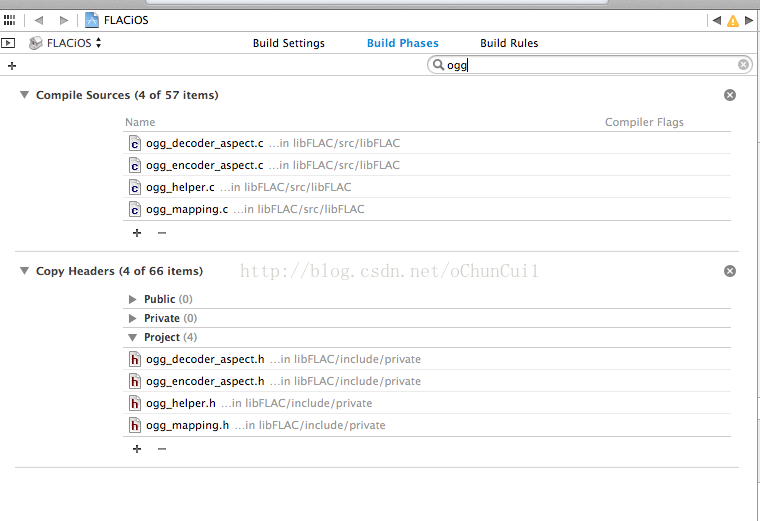The height and width of the screenshot is (521, 760).
Task: Go forward with the right arrow
Action: [x=64, y=20]
